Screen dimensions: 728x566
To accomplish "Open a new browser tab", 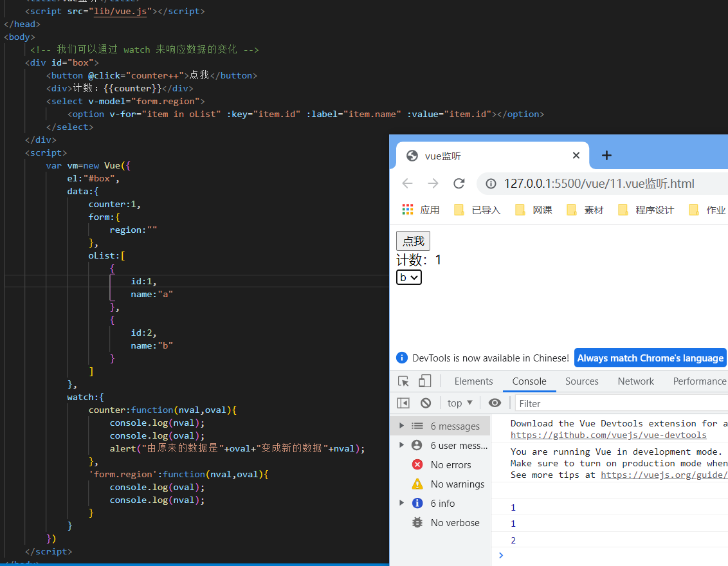I will pyautogui.click(x=606, y=155).
